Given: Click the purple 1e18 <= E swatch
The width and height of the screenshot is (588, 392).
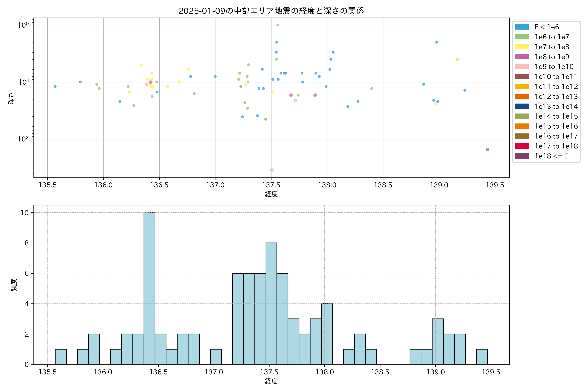Looking at the screenshot, I should tap(522, 156).
